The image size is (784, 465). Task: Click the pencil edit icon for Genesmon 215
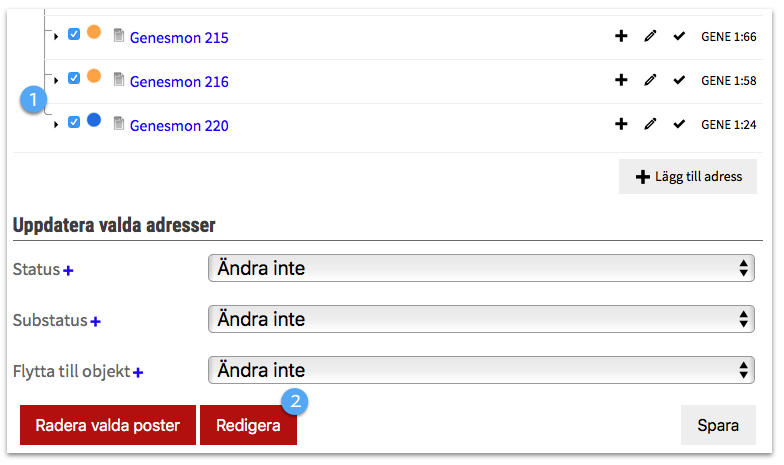(650, 37)
